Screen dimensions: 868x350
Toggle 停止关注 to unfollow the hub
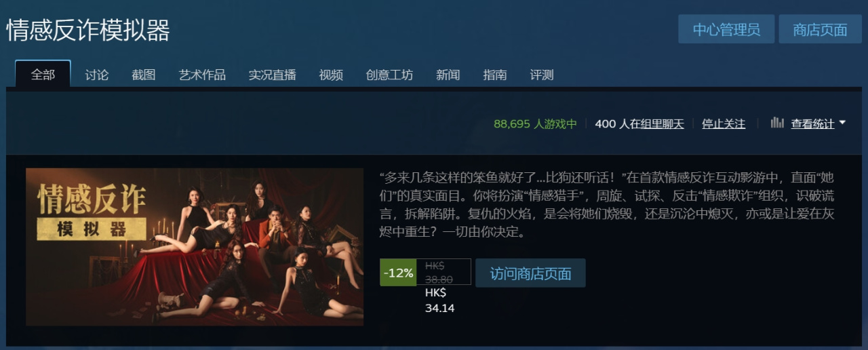pyautogui.click(x=724, y=123)
